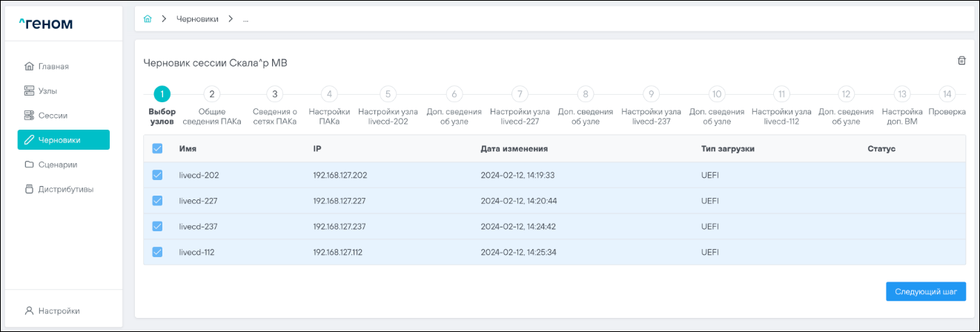Uncheck the livecd-237 row checkbox
980x332 pixels.
click(x=157, y=227)
